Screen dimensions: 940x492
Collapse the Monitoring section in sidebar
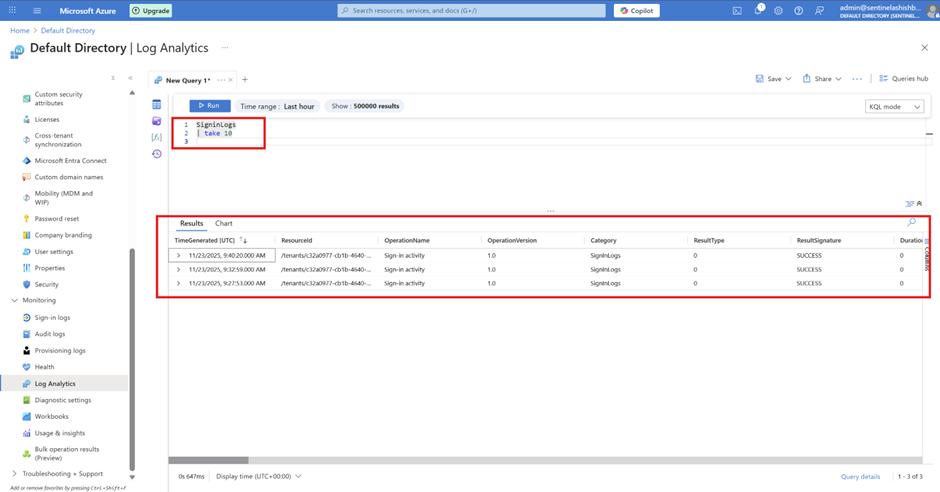click(14, 300)
